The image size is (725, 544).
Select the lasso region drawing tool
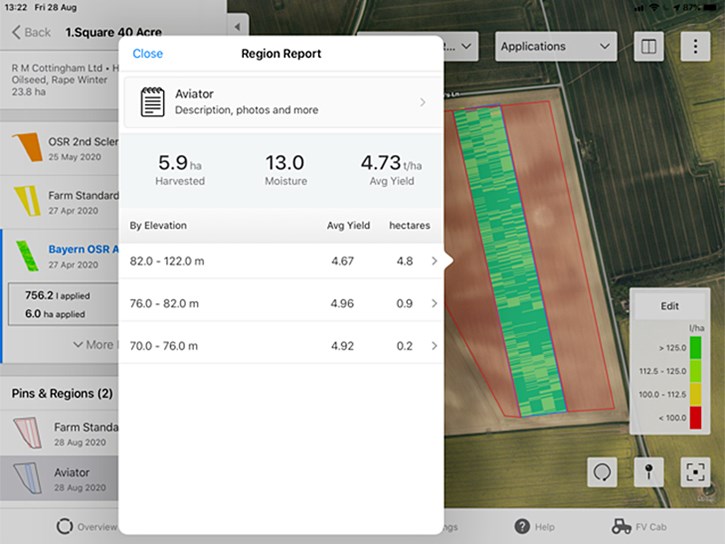click(x=602, y=472)
